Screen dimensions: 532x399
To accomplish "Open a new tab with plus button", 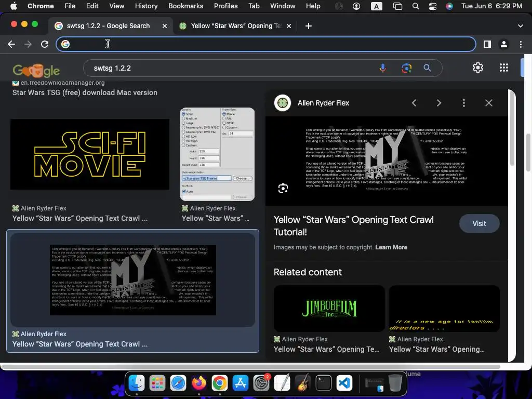I will click(x=309, y=26).
